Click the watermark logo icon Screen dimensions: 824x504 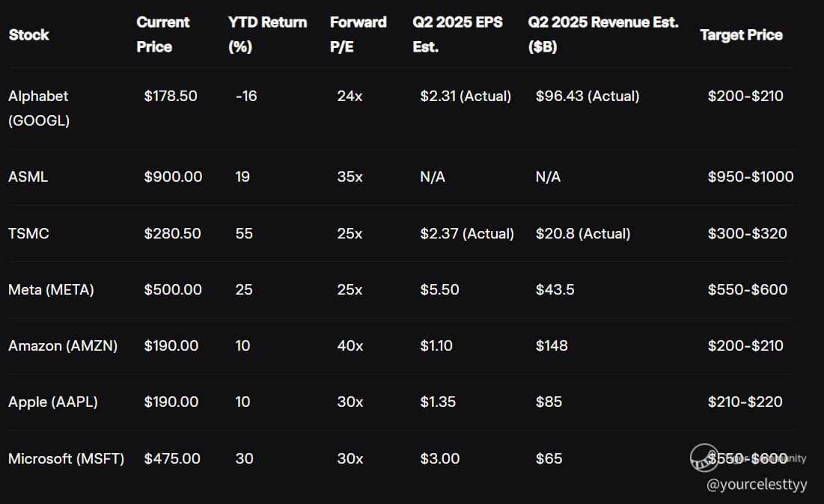tap(704, 458)
